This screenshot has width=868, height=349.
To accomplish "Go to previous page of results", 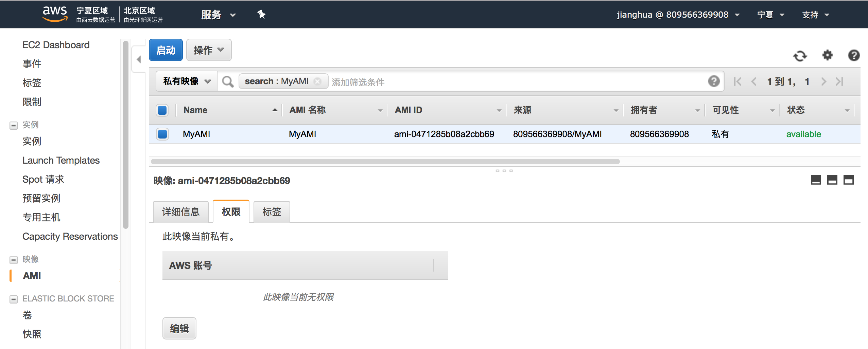I will (754, 81).
